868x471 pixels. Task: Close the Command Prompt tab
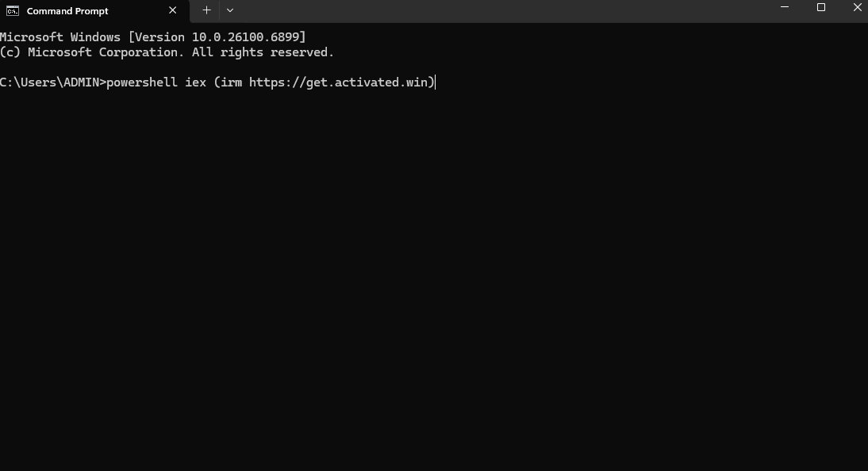172,11
